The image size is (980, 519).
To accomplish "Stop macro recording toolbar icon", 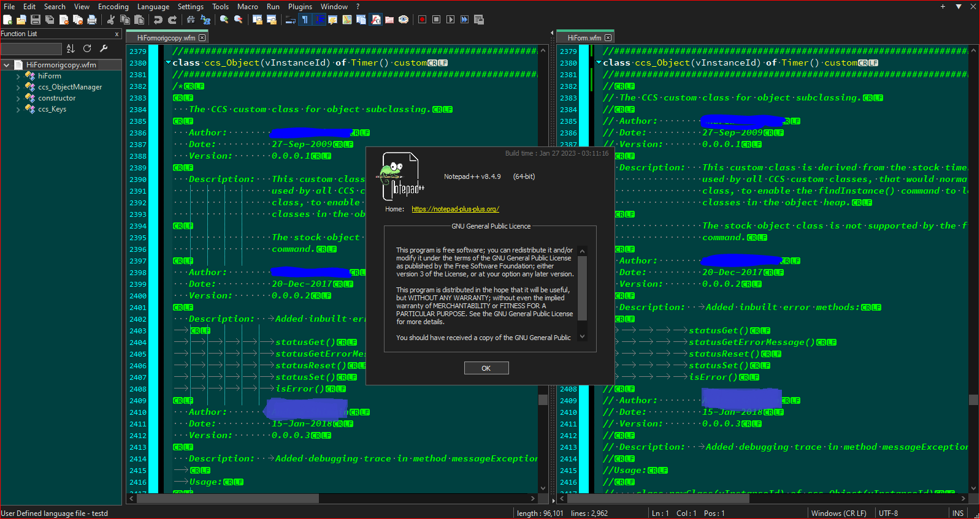I will coord(436,20).
